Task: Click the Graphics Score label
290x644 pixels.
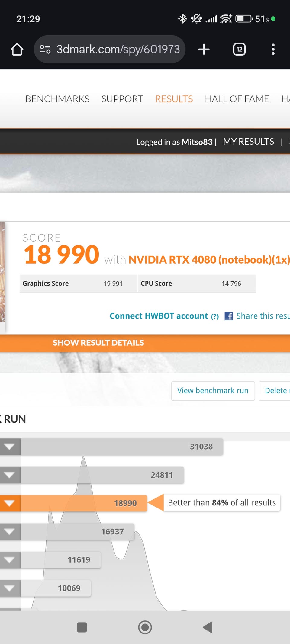Action: [x=46, y=284]
